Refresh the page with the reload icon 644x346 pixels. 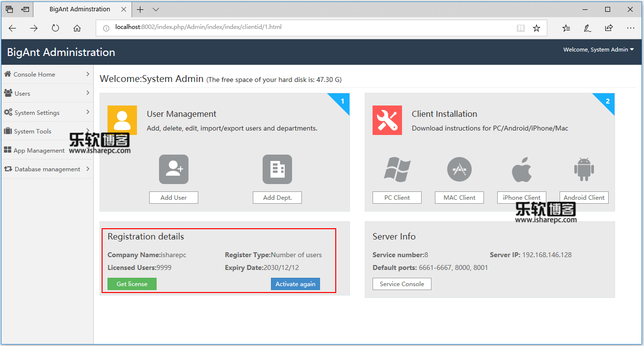55,28
